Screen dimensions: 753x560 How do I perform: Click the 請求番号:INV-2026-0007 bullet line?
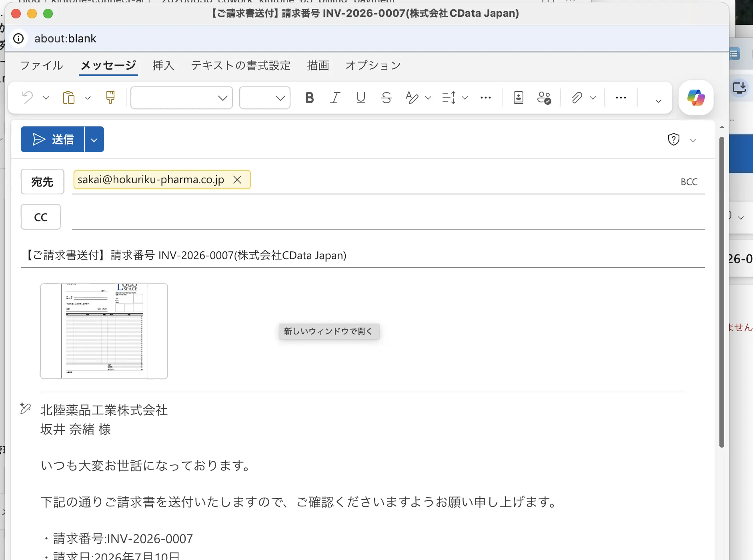(119, 538)
